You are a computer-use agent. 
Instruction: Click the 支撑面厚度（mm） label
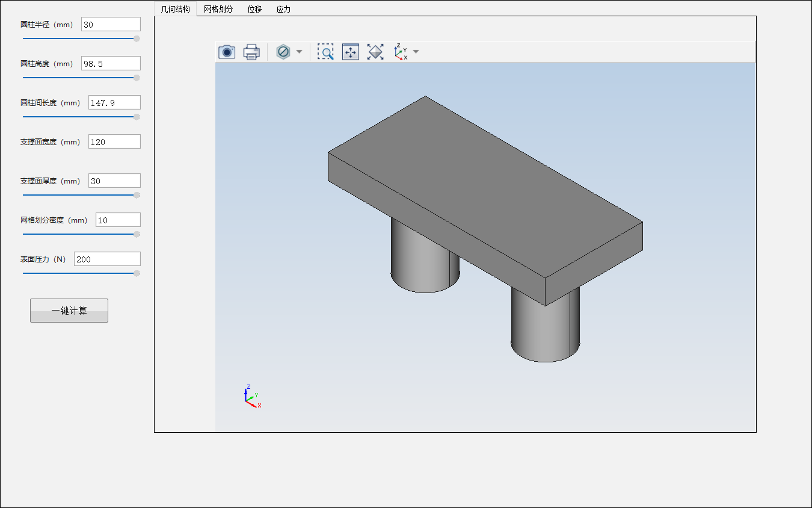coord(51,181)
